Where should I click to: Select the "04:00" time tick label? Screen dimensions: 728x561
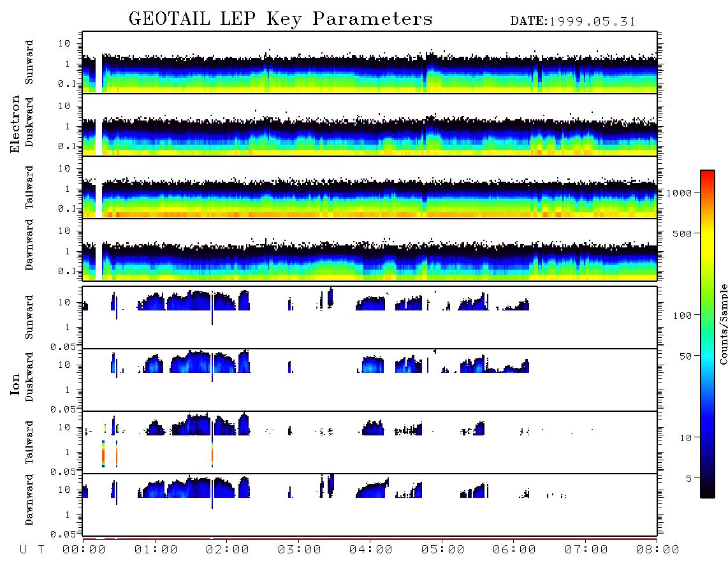[371, 550]
